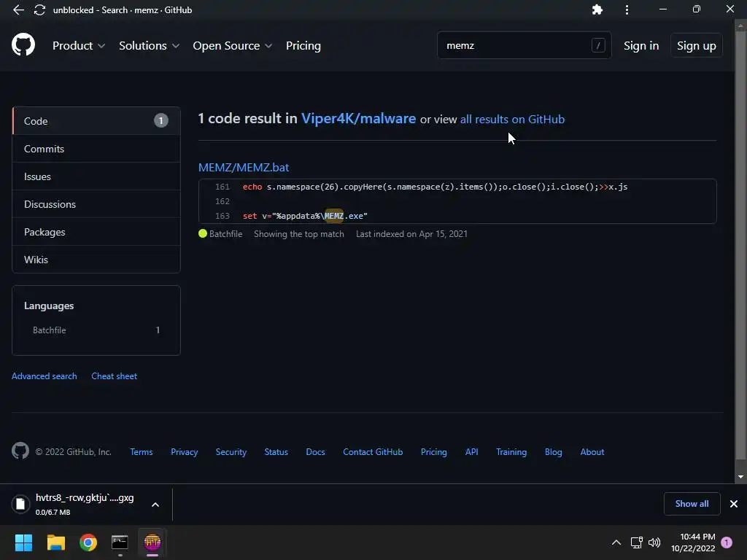The width and height of the screenshot is (747, 560).
Task: Click the download file icon
Action: point(20,504)
